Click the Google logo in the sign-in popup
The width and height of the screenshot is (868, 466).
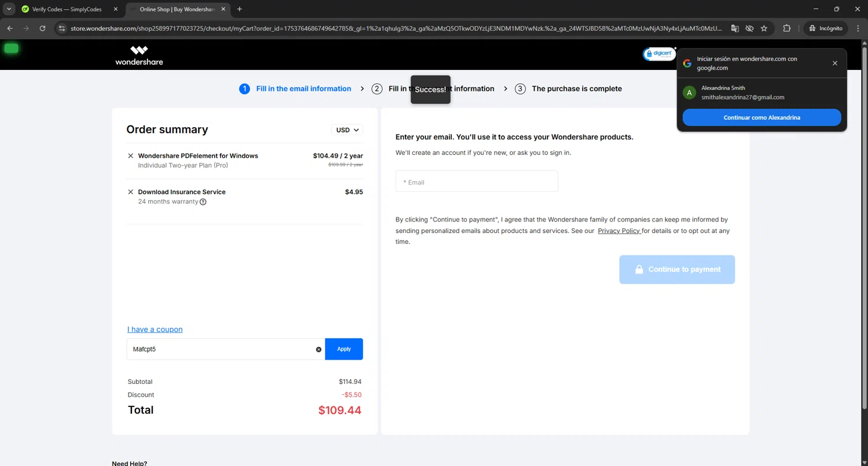[x=687, y=64]
